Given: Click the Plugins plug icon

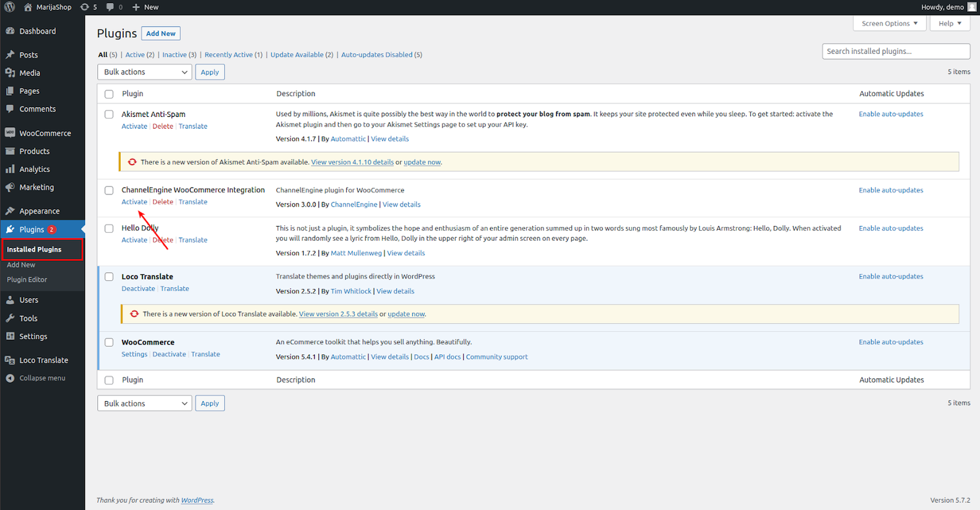Looking at the screenshot, I should tap(10, 229).
